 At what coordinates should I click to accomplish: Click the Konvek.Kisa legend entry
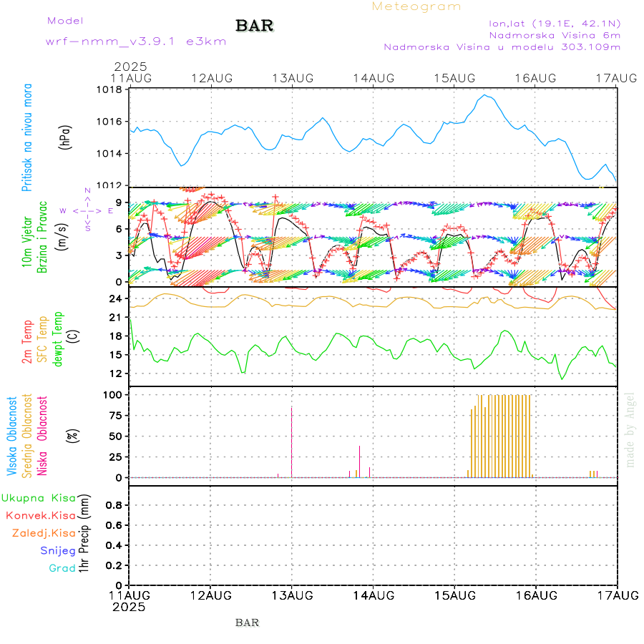click(x=40, y=515)
